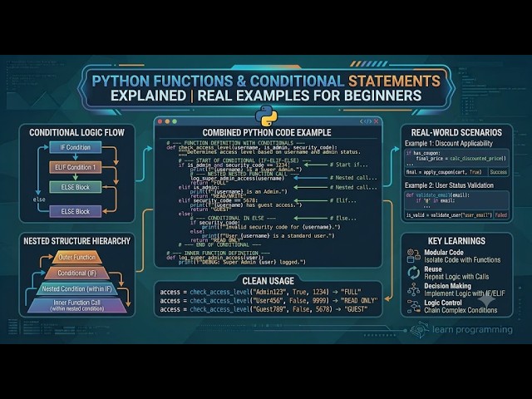This screenshot has height=399, width=532.
Task: Click the code brackets icon in code window
Action: (366, 121)
